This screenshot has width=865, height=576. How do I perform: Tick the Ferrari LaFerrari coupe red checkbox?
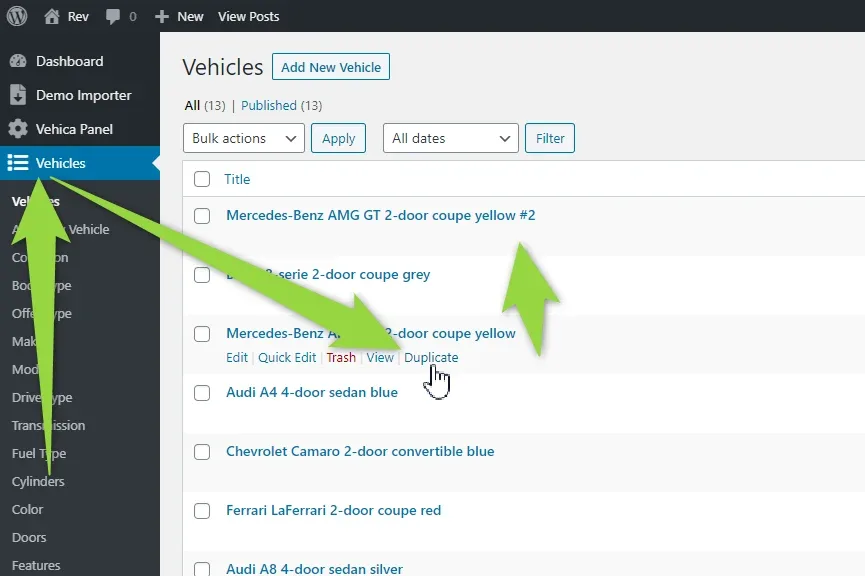point(202,511)
